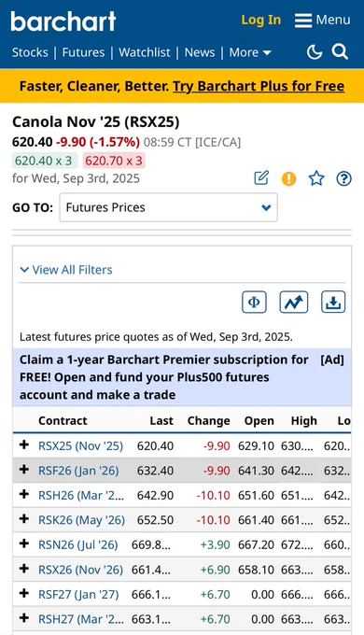Toggle dark mode moon icon
Screen dimensions: 364x635
pyautogui.click(x=315, y=52)
